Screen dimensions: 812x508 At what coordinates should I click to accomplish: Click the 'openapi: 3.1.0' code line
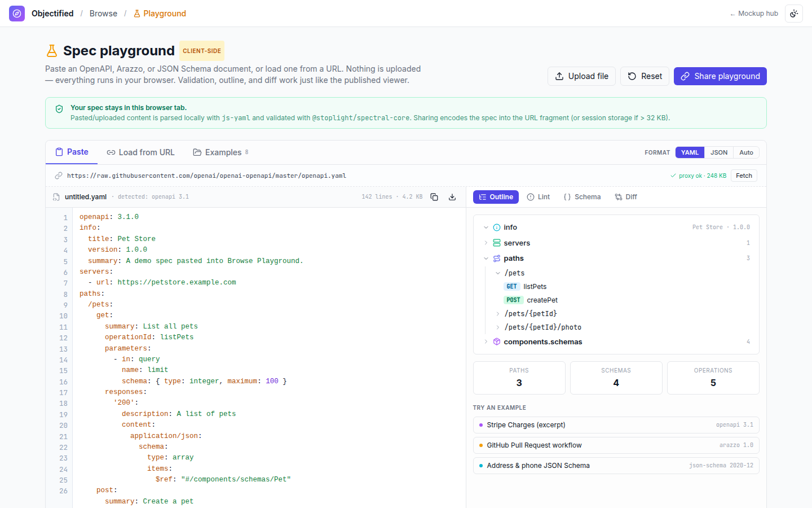[x=109, y=217]
